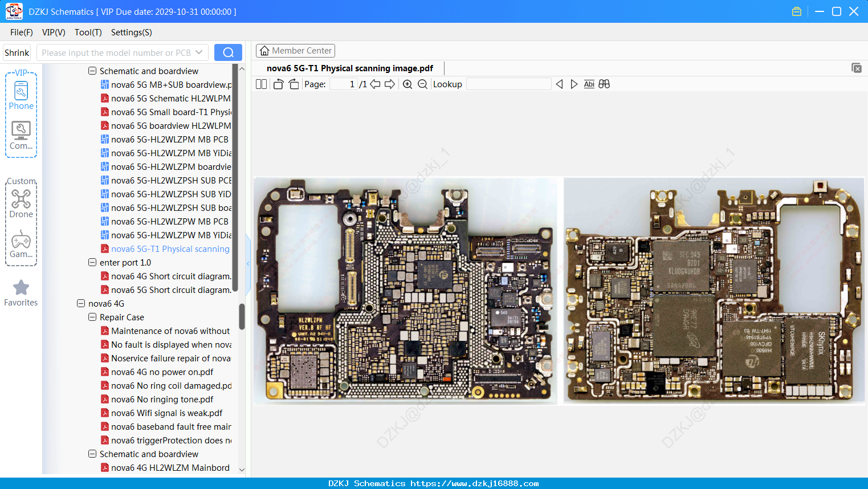The width and height of the screenshot is (868, 489).
Task: Open nova6 5G-HL2WLZPW MB PCB file
Action: pos(165,222)
